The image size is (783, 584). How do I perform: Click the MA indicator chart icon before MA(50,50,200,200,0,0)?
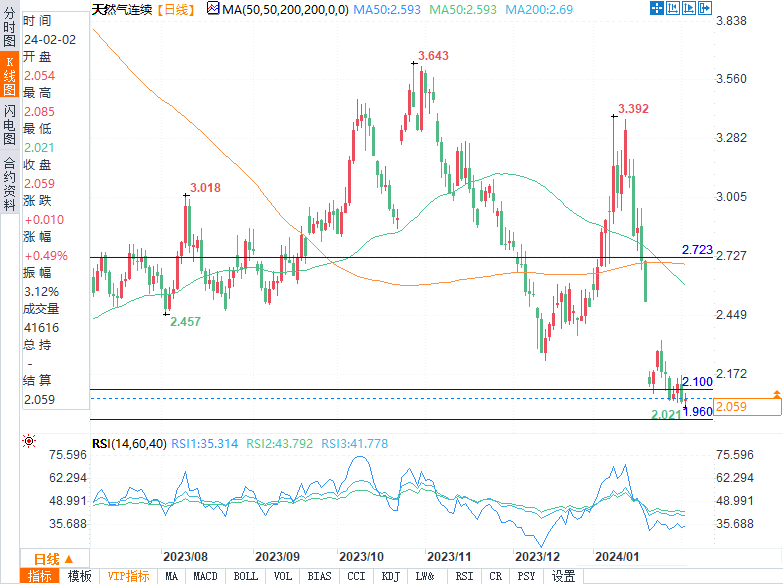213,8
